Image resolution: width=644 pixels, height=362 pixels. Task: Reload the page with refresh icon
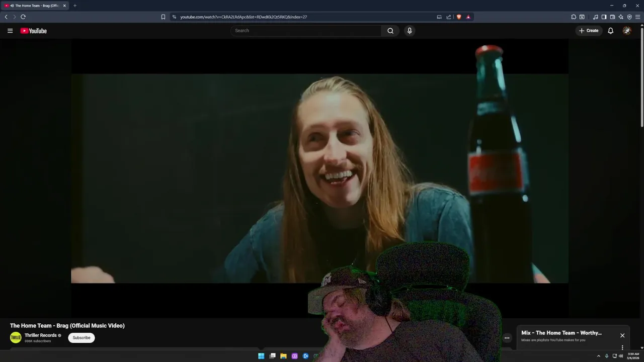tap(23, 17)
